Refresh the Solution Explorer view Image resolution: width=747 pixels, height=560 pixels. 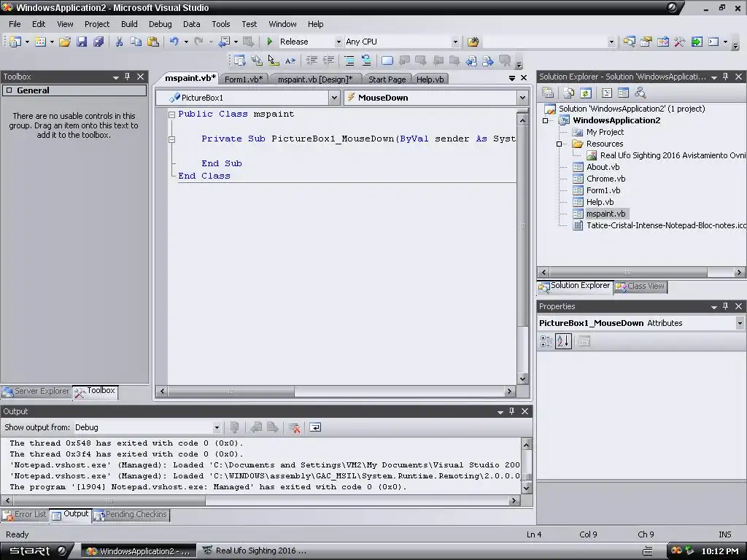tap(586, 93)
